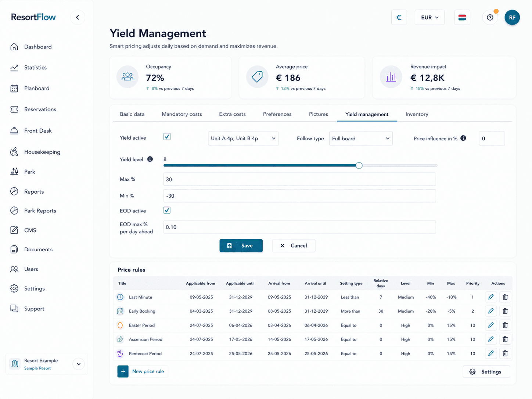Screen dimensions: 532x399
Task: Open Reservations sidebar icon
Action: 14,109
